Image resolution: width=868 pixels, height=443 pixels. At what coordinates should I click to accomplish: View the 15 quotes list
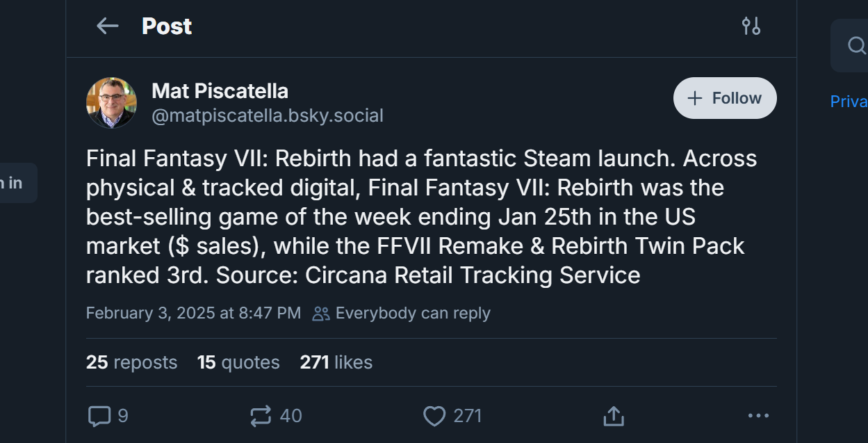pos(238,362)
